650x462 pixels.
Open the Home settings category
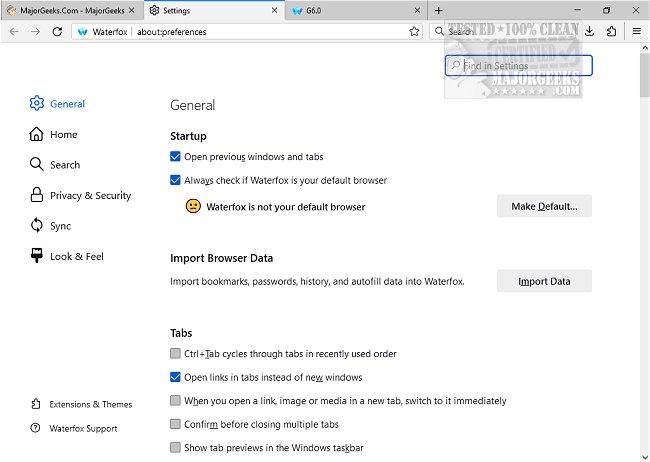tap(53, 134)
